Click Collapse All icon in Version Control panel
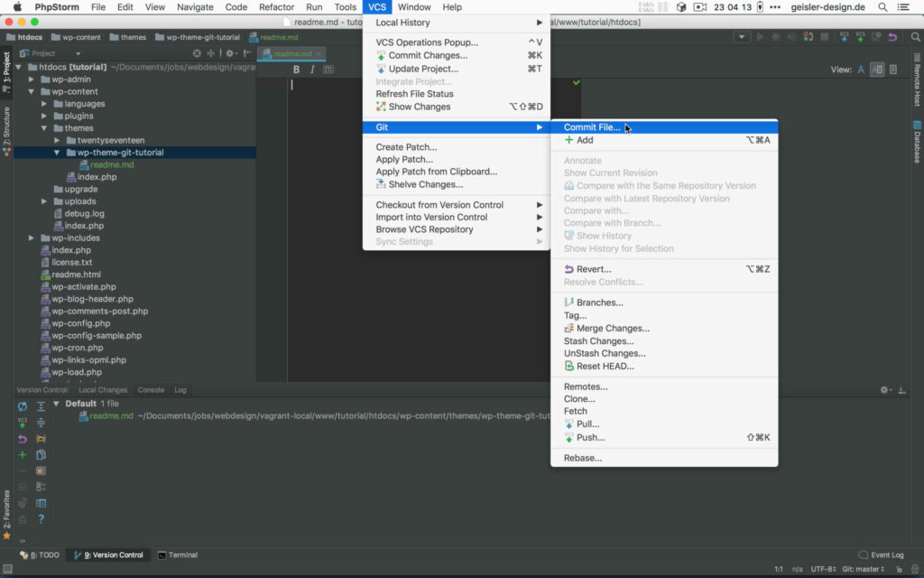 point(41,423)
